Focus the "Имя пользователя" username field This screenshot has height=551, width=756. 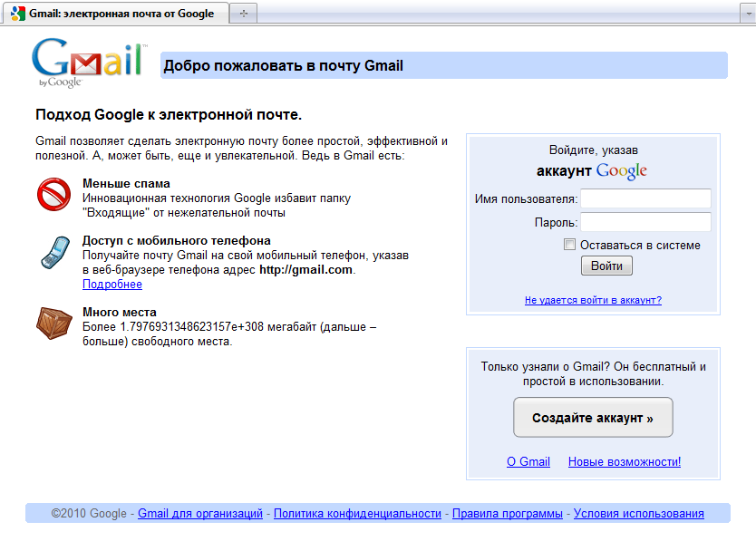pos(645,198)
